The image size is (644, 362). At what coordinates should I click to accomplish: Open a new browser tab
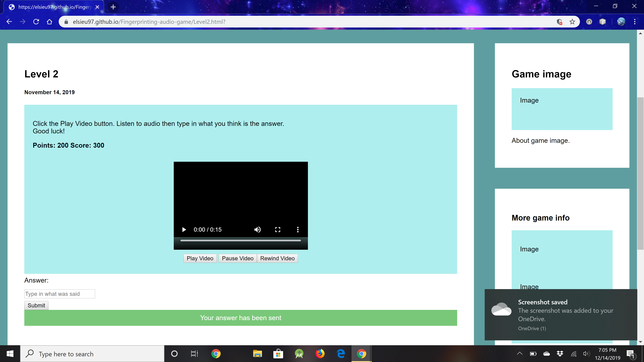click(x=113, y=7)
